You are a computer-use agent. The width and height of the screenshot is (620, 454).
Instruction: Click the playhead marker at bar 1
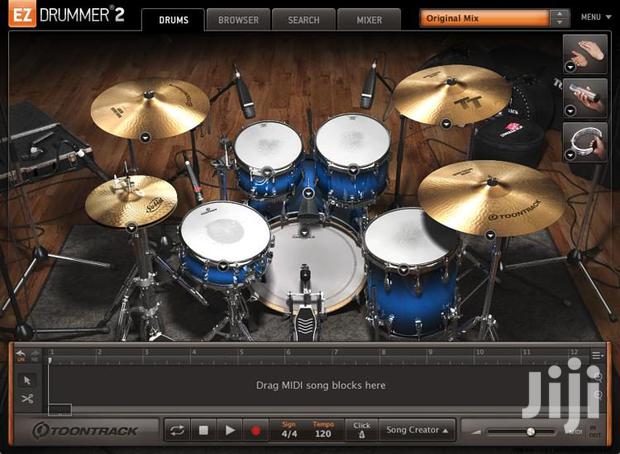tap(50, 360)
